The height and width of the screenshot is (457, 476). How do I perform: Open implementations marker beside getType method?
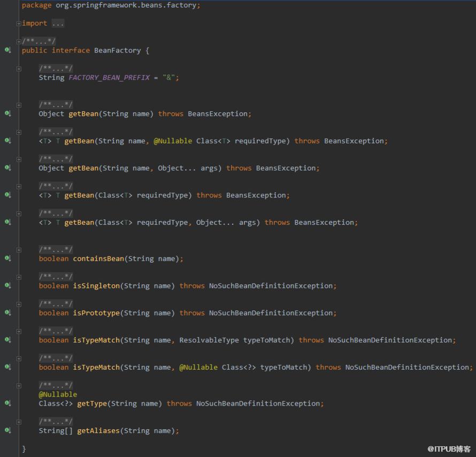(8, 403)
